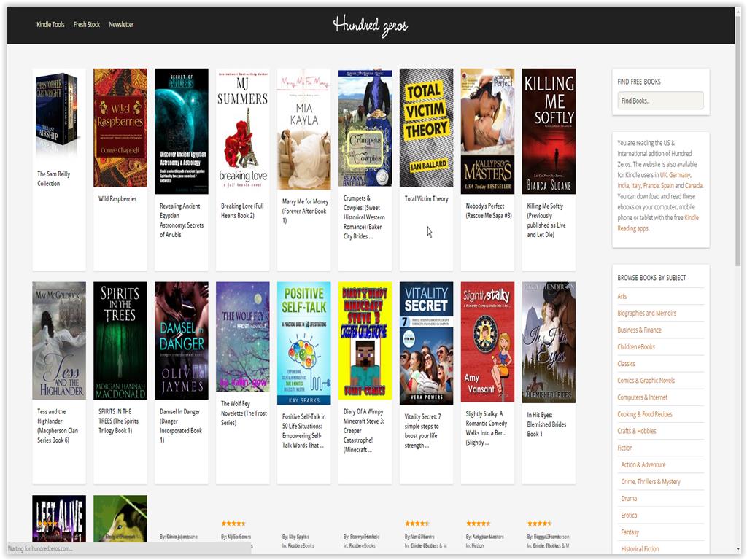Browse the Children eBooks subject
The width and height of the screenshot is (747, 560).
(x=636, y=346)
